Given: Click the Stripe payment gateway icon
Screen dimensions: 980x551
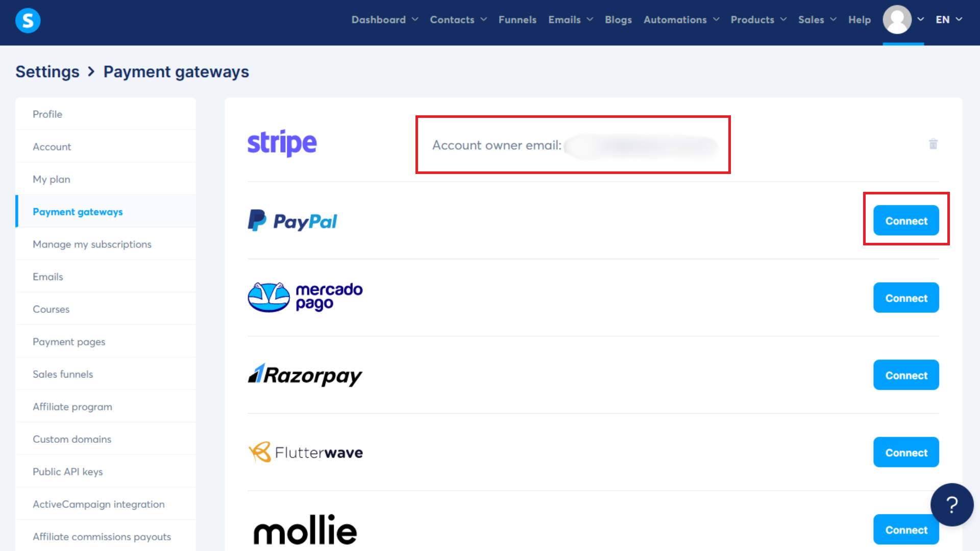Looking at the screenshot, I should click(283, 142).
